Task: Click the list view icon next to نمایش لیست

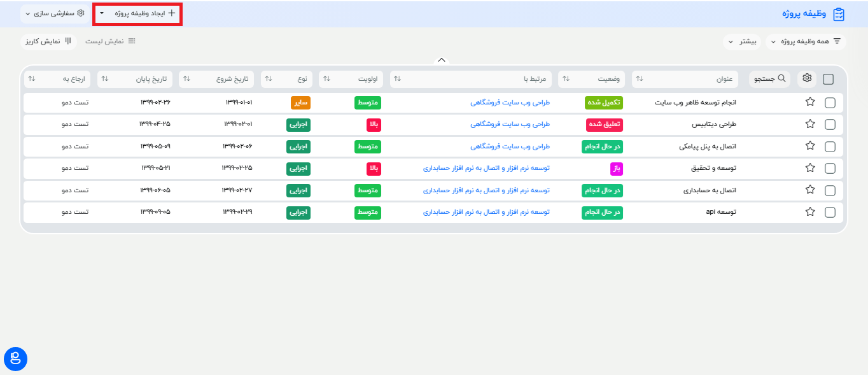Action: tap(132, 41)
